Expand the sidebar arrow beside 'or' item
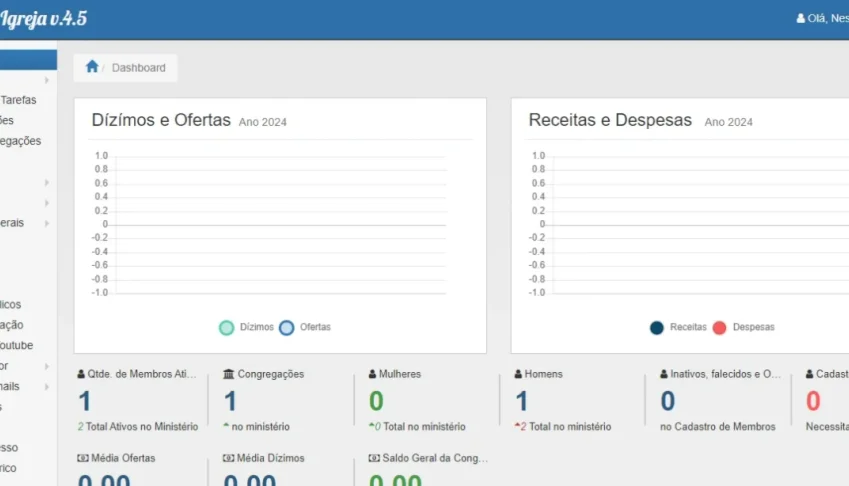849x486 pixels. 47,366
